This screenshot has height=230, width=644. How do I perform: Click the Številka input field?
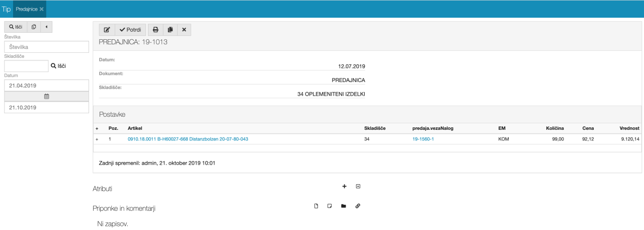(x=46, y=47)
